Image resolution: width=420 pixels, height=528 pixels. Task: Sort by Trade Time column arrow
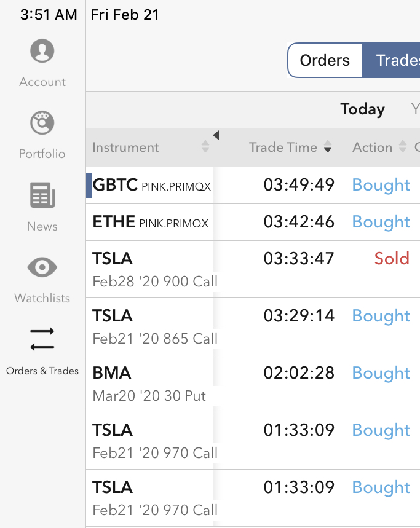click(328, 148)
